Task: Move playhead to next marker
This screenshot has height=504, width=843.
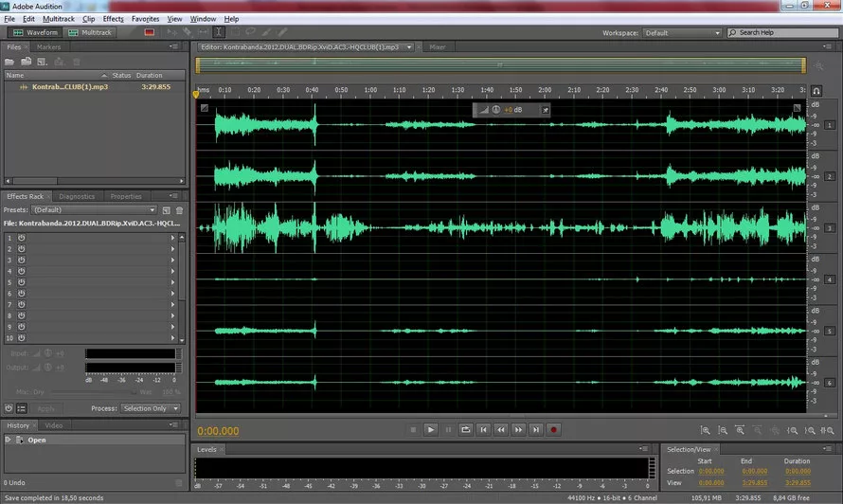Action: (x=536, y=430)
